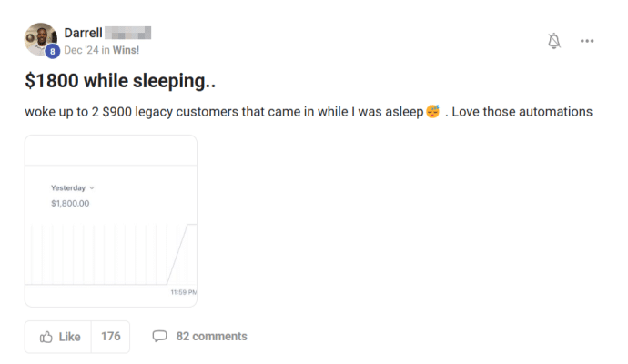
Task: Open the attached revenue screenshot thumbnail
Action: [111, 221]
